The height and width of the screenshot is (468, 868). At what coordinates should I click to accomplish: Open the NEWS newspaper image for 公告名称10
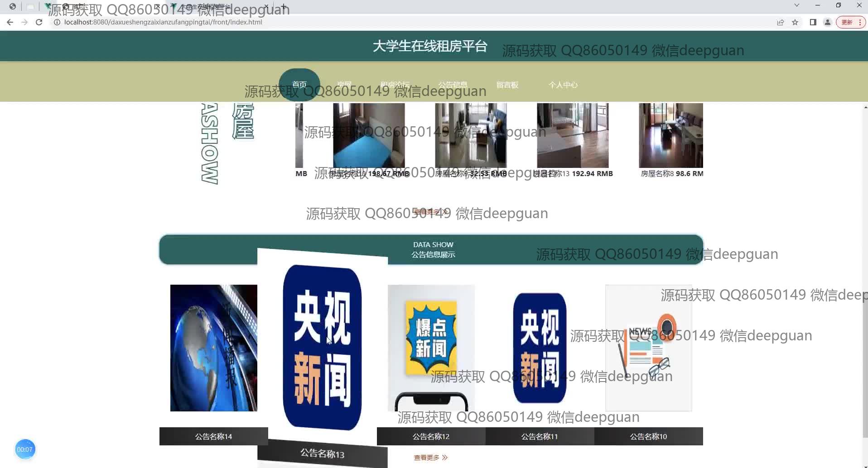point(648,348)
